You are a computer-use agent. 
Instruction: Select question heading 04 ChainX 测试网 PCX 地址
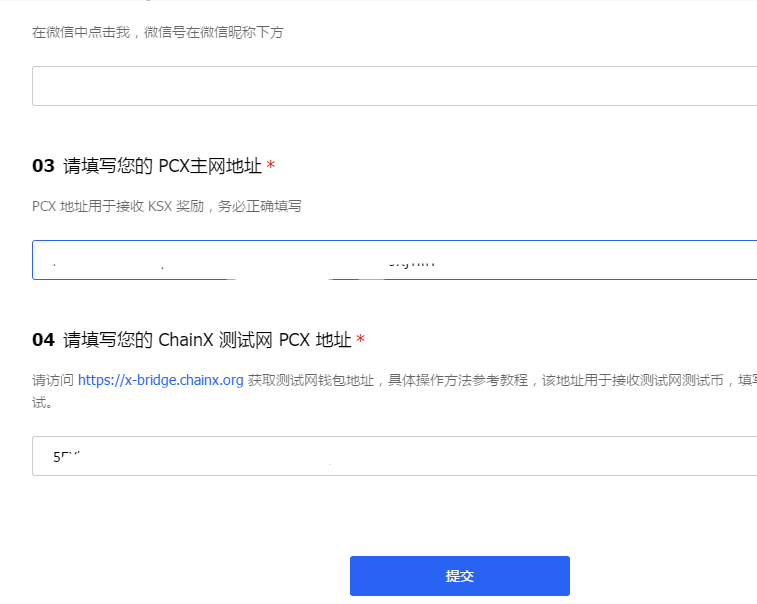[x=198, y=340]
